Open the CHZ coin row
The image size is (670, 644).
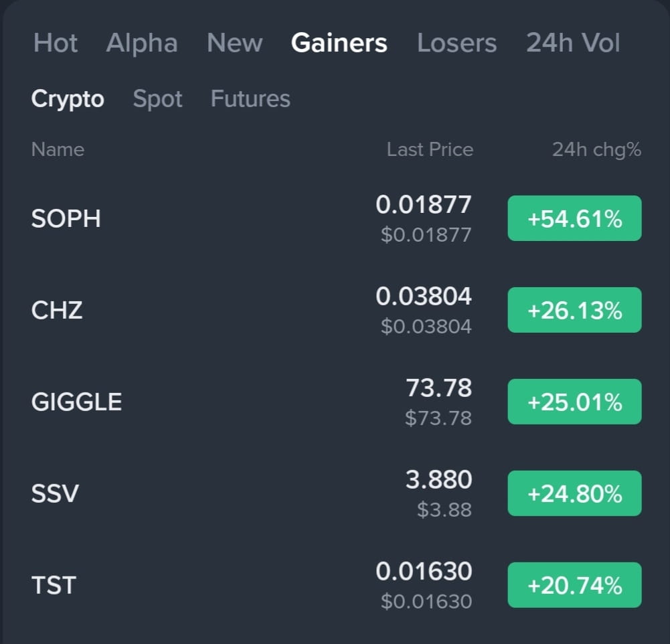pos(336,310)
